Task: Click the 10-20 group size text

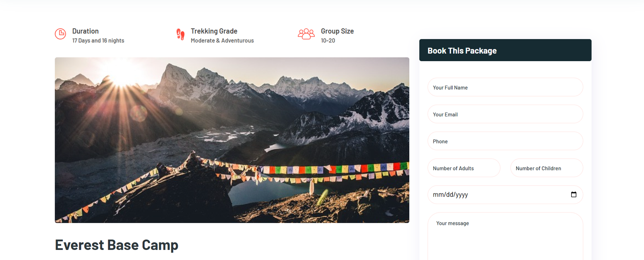Action: [328, 40]
